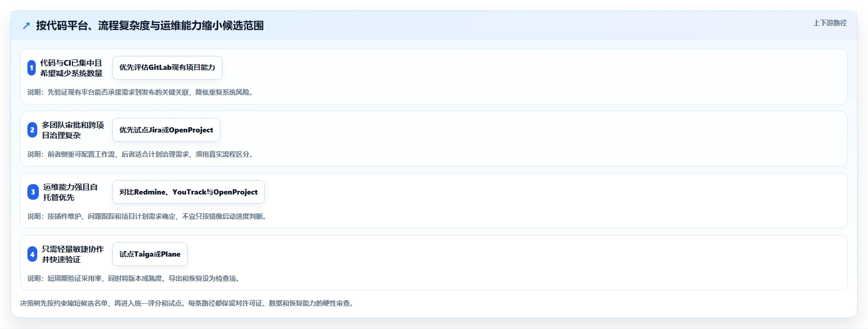Click condition text 代码与CI已集中且希望减少系统数量
This screenshot has width=868, height=329.
click(x=71, y=68)
